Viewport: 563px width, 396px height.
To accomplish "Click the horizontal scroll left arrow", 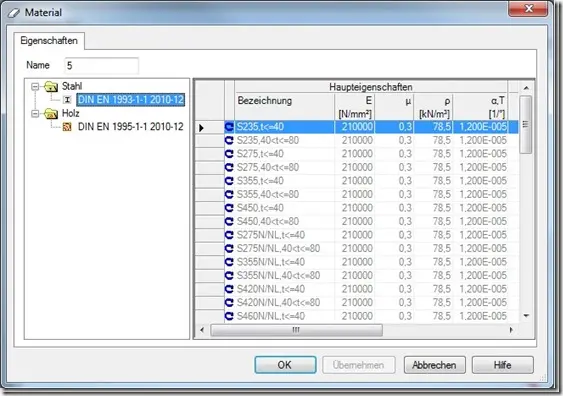I will [x=202, y=330].
